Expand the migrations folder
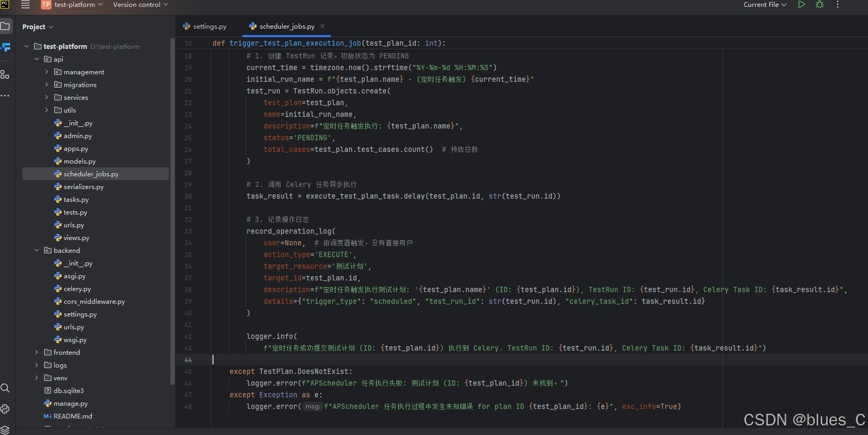 click(x=47, y=84)
